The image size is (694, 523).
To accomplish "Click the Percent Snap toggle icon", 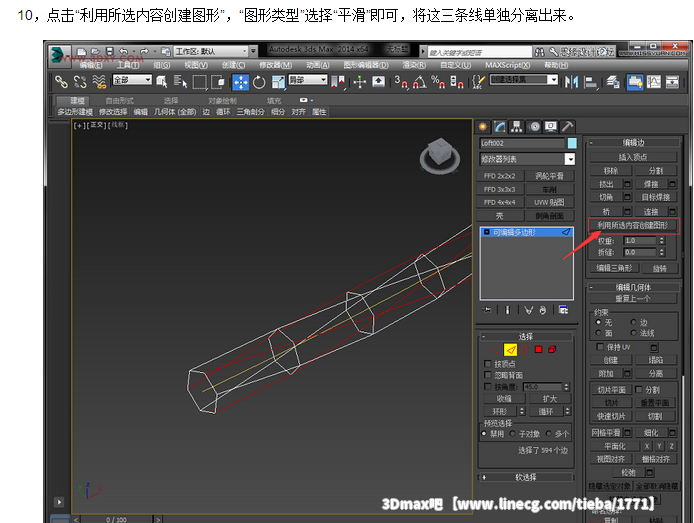I will point(438,82).
